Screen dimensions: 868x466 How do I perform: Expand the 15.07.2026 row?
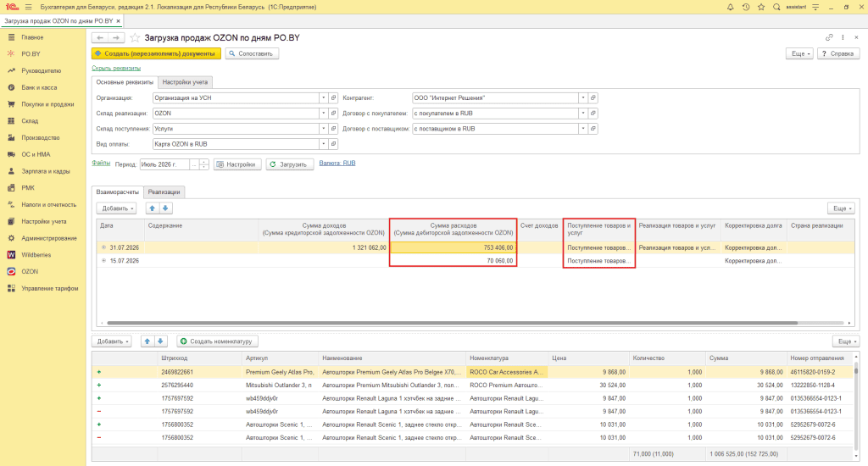click(103, 261)
